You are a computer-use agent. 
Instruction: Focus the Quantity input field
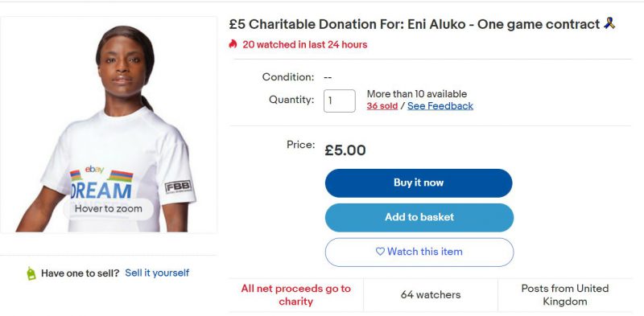coord(339,101)
